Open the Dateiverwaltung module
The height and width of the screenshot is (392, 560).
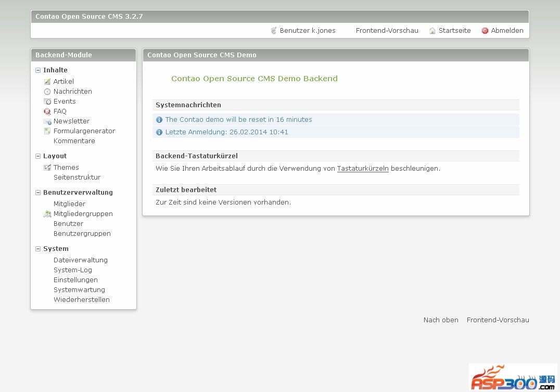80,260
